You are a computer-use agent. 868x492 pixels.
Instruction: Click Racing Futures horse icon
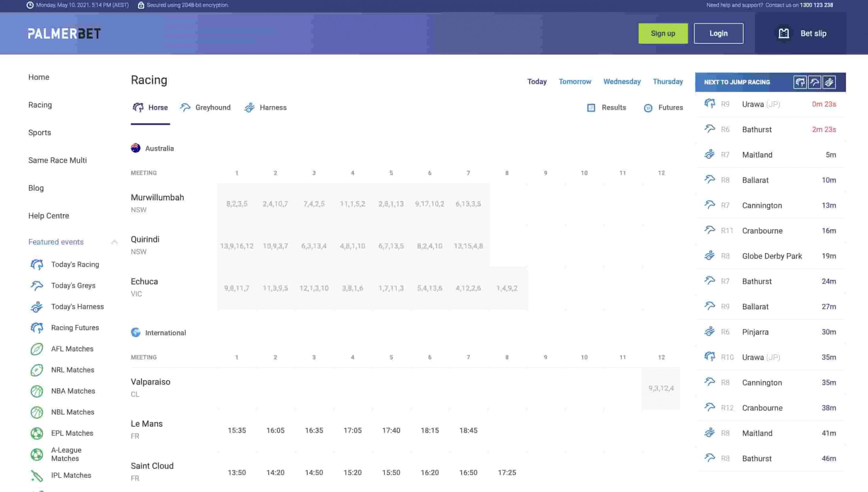tap(37, 328)
